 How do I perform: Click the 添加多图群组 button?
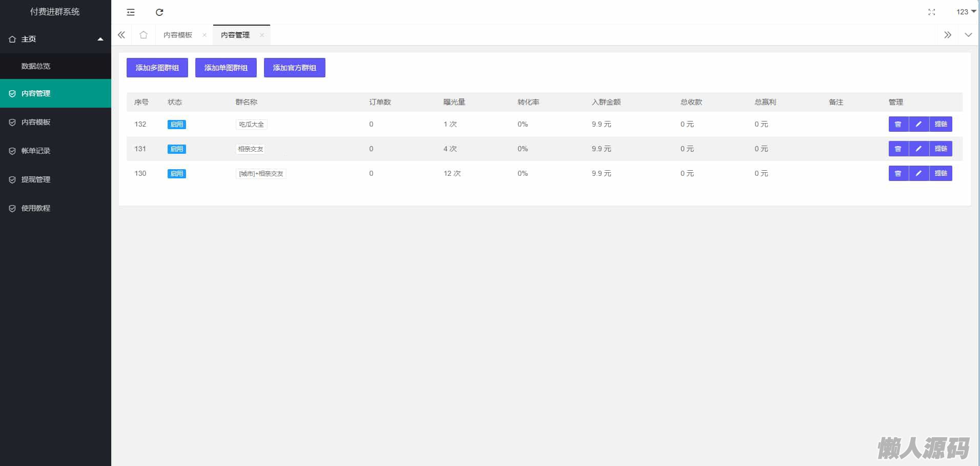pyautogui.click(x=157, y=68)
